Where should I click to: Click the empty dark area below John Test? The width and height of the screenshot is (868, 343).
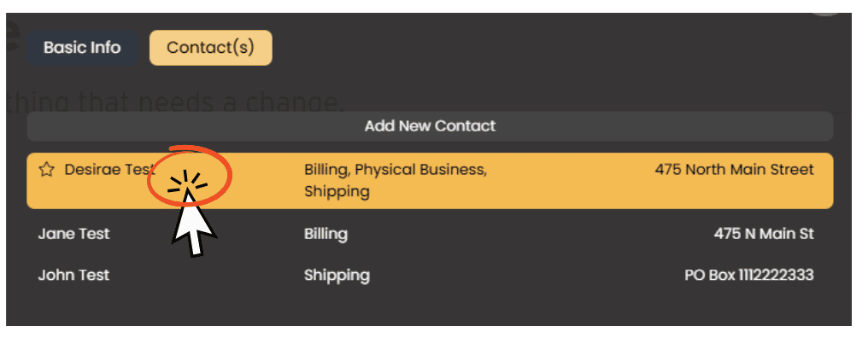click(x=430, y=306)
